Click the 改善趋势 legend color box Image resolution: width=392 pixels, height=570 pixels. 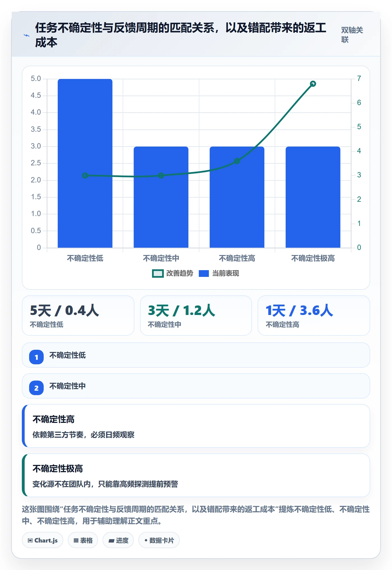point(158,274)
